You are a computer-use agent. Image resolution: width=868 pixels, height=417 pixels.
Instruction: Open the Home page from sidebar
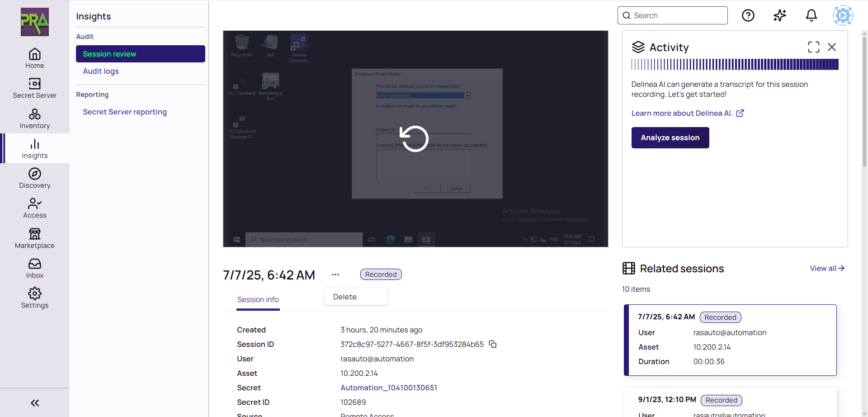(34, 58)
